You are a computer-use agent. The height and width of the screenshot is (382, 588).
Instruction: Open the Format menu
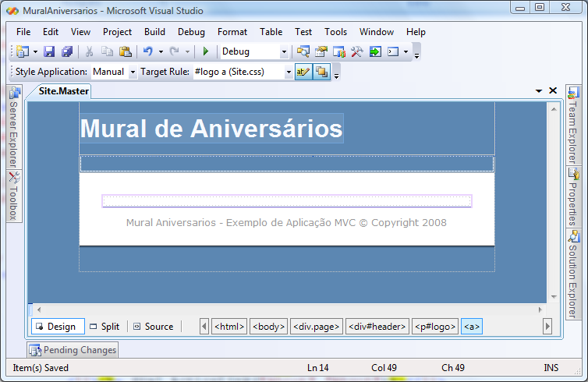click(x=232, y=32)
